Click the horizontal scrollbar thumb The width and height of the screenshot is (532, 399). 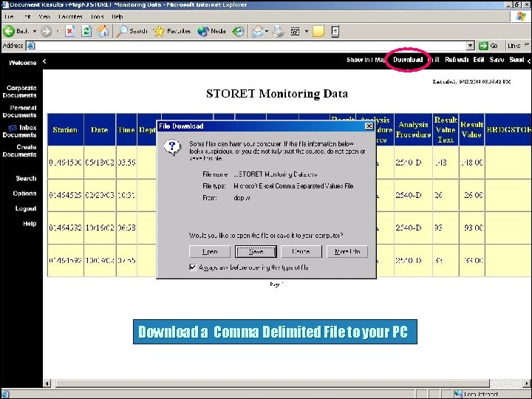coord(273,383)
